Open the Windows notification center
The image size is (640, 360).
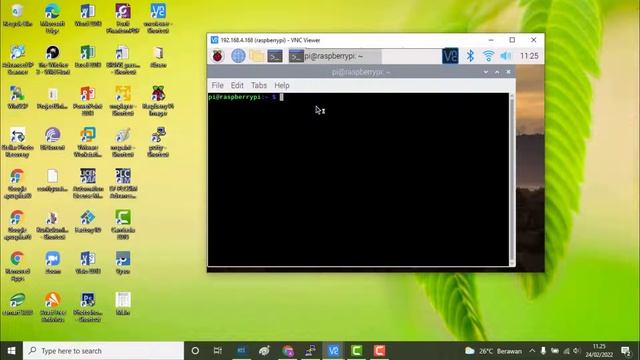pos(625,351)
